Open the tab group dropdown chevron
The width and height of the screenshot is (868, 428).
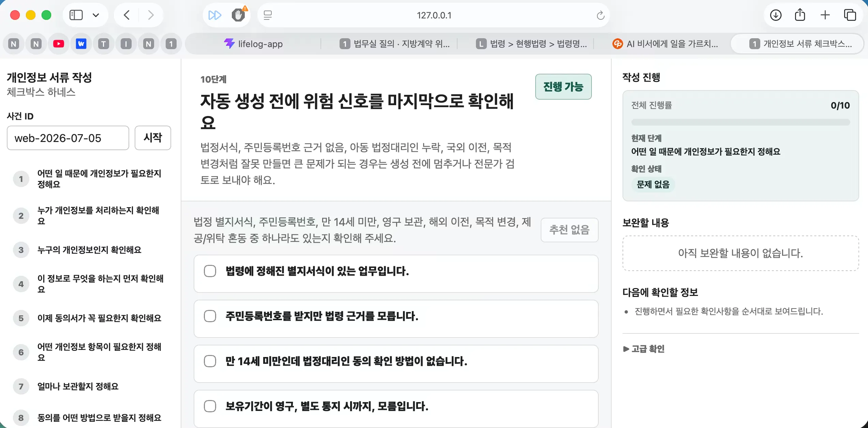pos(96,15)
